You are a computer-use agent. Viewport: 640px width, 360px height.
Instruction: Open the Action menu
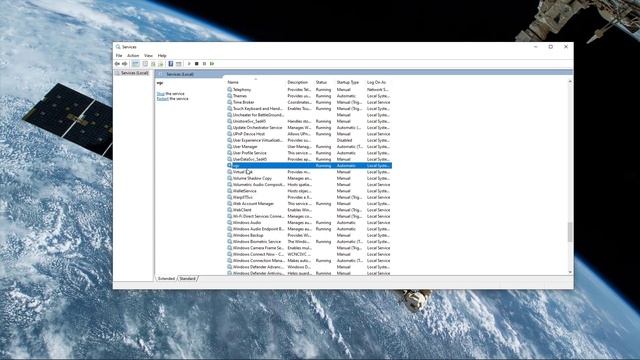point(133,56)
